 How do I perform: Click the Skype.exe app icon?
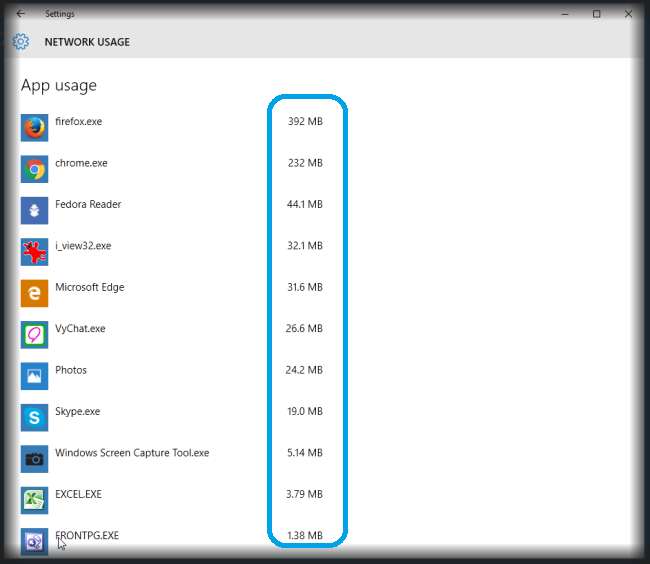point(34,418)
